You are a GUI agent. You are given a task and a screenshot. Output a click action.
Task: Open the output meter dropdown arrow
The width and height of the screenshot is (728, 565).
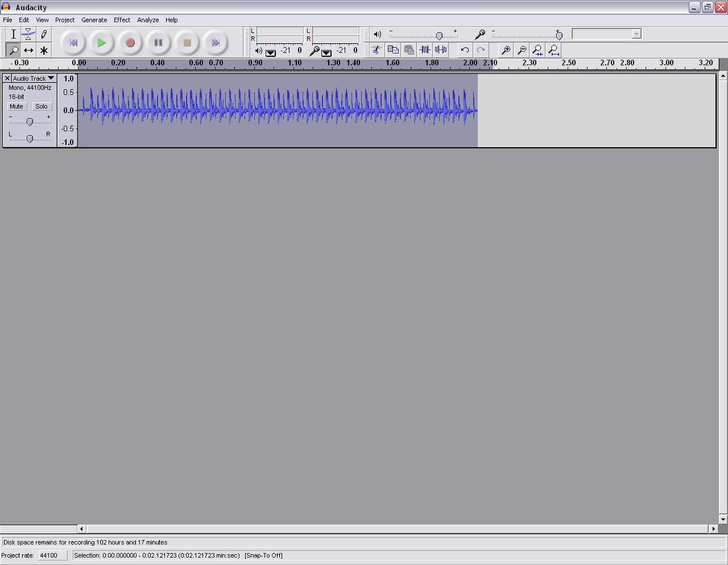point(271,53)
